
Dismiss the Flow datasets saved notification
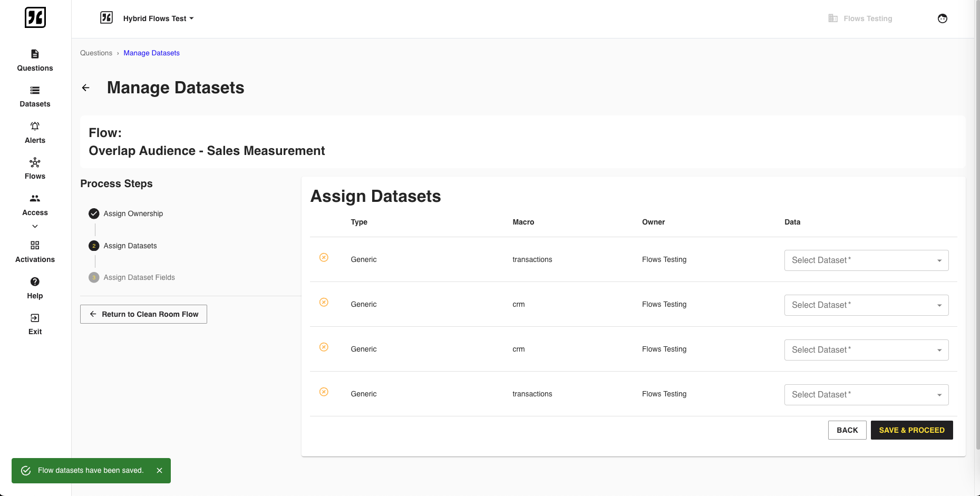(159, 470)
